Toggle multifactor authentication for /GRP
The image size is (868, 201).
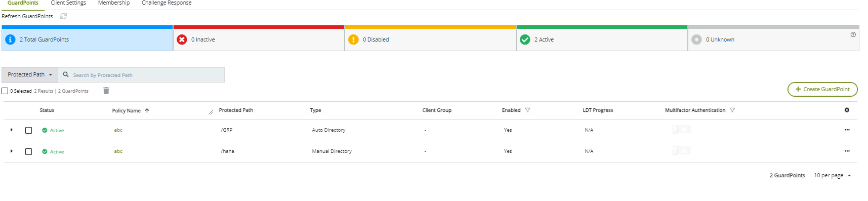click(681, 130)
